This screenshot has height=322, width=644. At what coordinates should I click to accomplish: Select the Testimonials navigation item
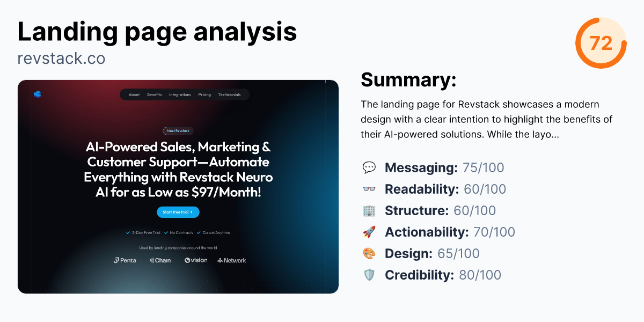[x=231, y=94]
